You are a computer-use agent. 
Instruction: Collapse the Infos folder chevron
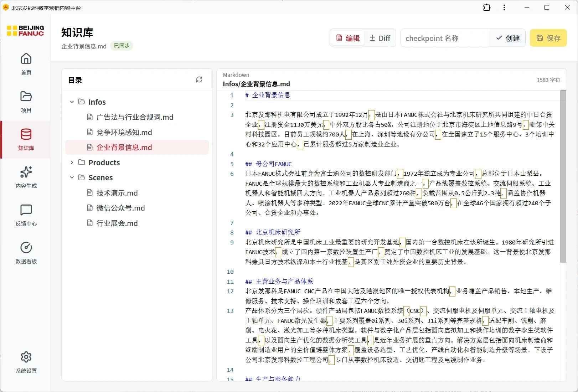72,102
